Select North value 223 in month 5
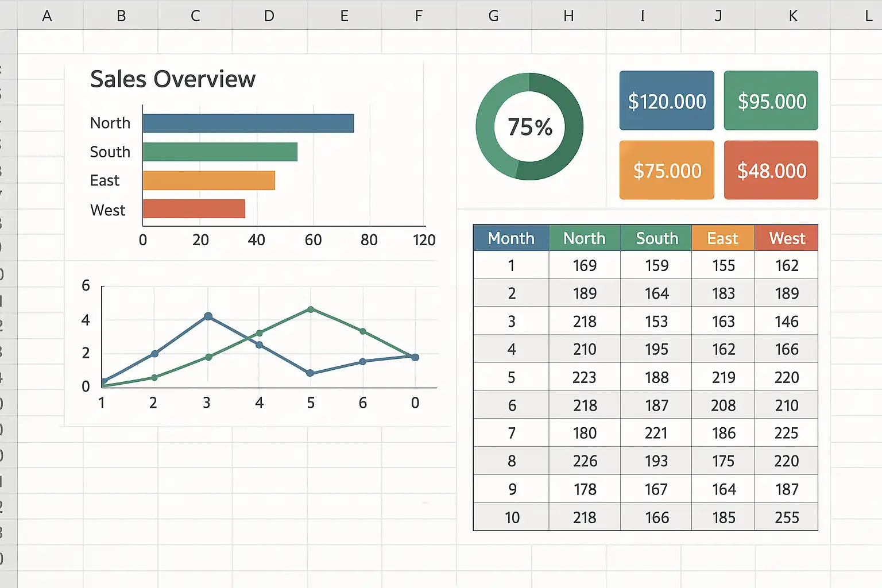This screenshot has width=882, height=588. [585, 377]
